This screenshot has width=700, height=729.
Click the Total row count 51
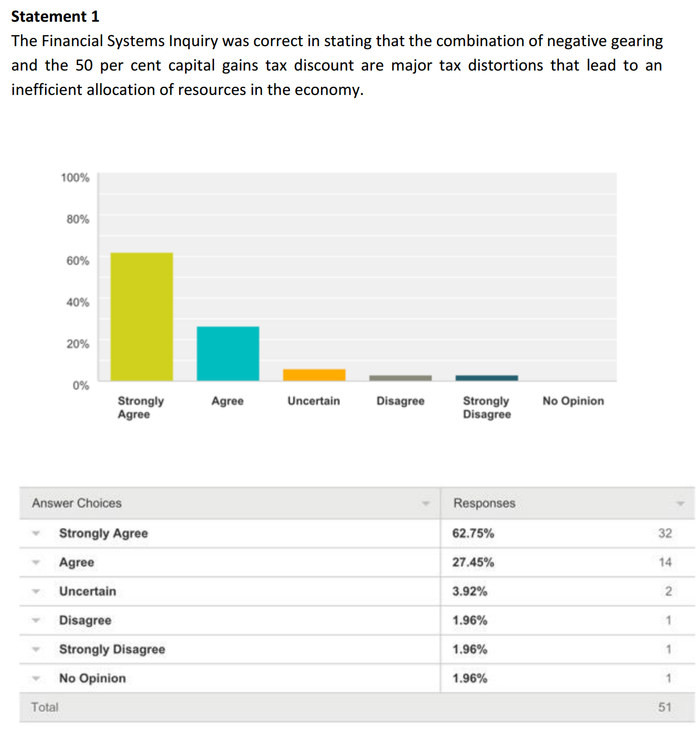point(665,707)
